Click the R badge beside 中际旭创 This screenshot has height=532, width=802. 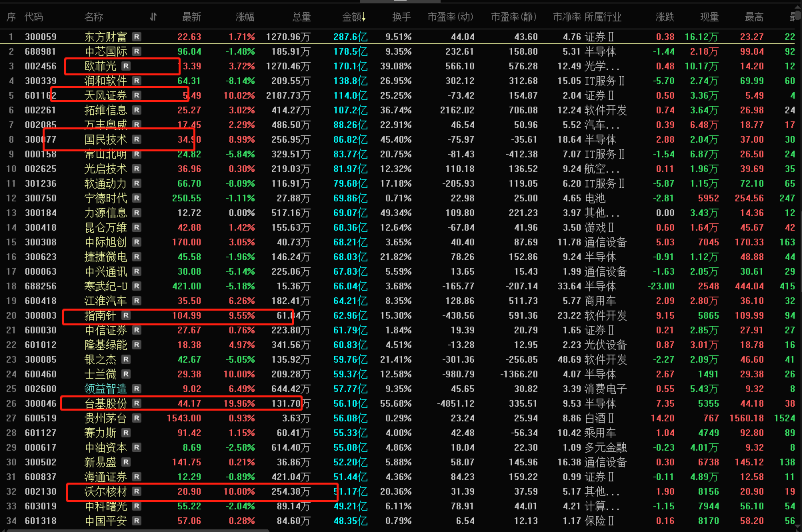pos(137,242)
